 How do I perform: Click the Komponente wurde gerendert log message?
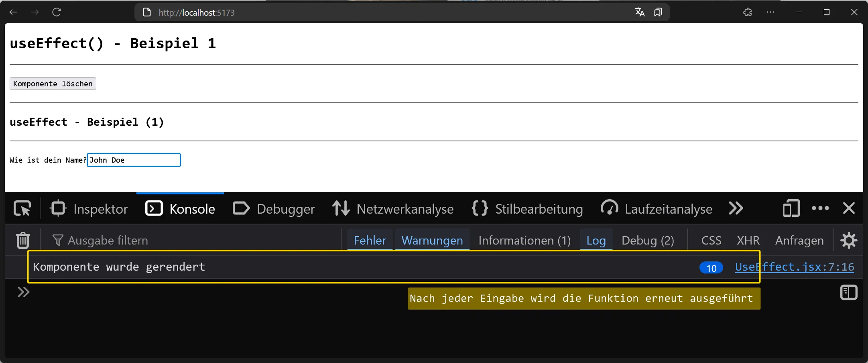pos(119,267)
